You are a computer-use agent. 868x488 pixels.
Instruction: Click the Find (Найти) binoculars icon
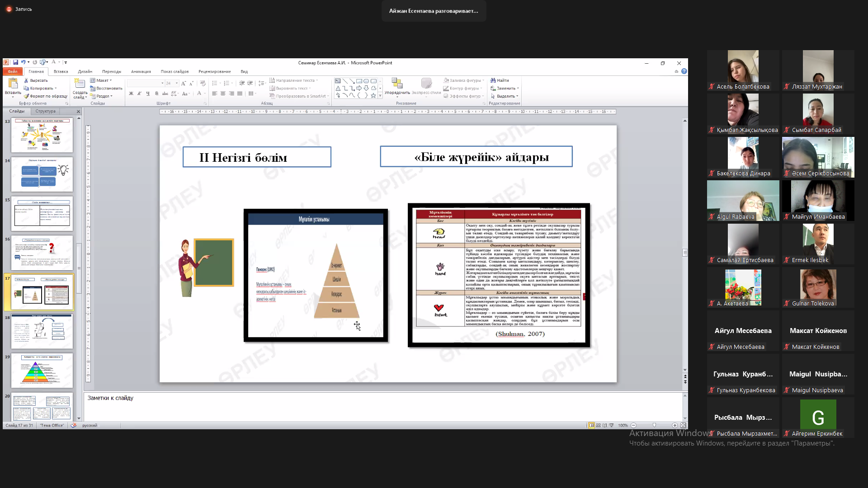(x=493, y=80)
